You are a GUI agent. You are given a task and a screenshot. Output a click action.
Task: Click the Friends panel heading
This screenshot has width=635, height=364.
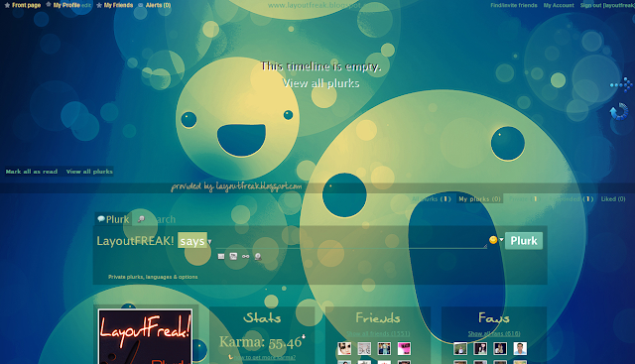(378, 317)
